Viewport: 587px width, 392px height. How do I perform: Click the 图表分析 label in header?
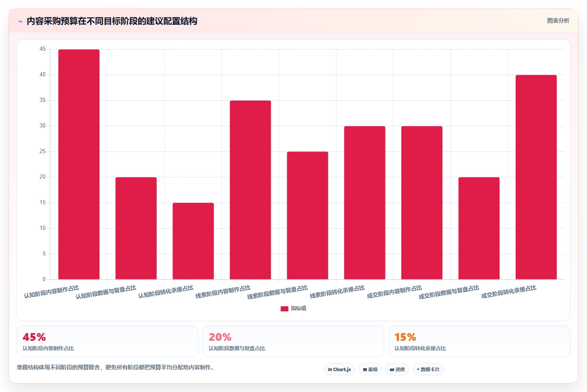click(558, 20)
